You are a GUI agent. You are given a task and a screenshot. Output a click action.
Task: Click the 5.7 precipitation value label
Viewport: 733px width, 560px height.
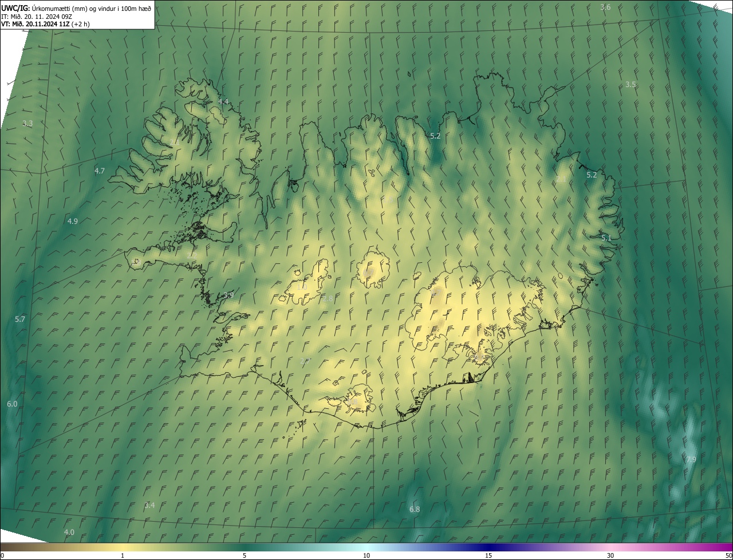click(x=20, y=319)
